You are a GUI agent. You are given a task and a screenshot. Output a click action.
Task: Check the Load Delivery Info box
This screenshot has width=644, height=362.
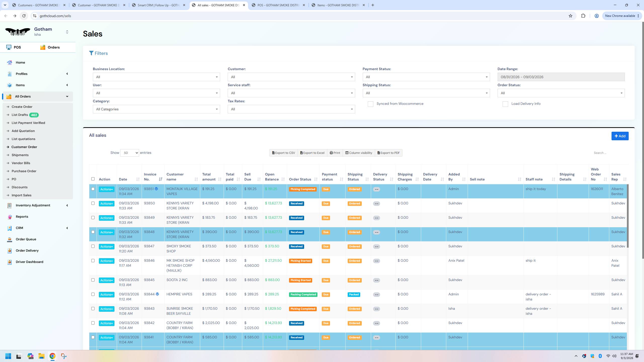coord(505,104)
